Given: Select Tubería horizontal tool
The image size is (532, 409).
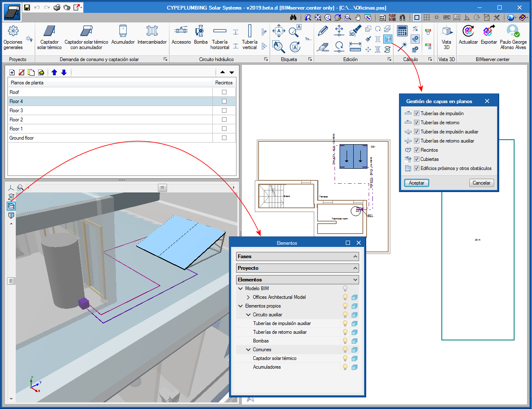Looking at the screenshot, I should [x=220, y=37].
